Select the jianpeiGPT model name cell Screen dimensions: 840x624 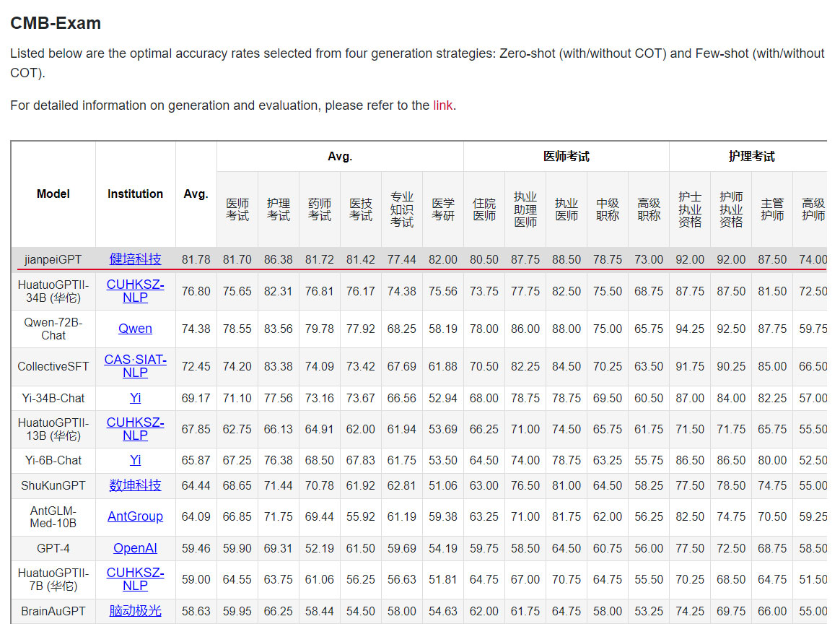pyautogui.click(x=53, y=259)
